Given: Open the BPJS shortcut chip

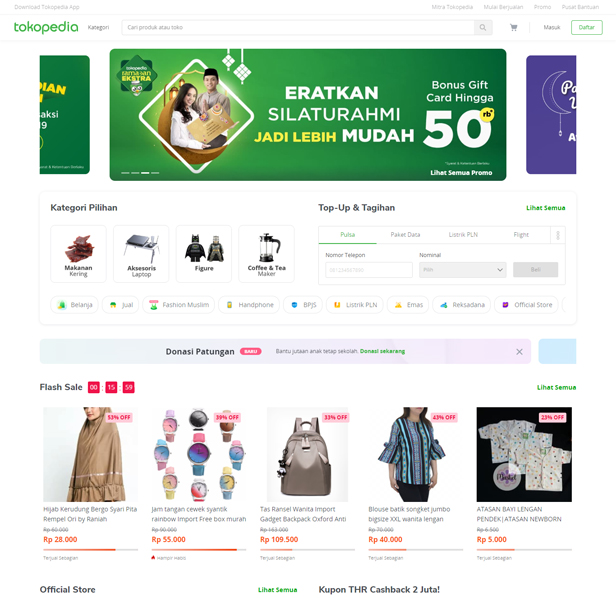Looking at the screenshot, I should point(303,305).
